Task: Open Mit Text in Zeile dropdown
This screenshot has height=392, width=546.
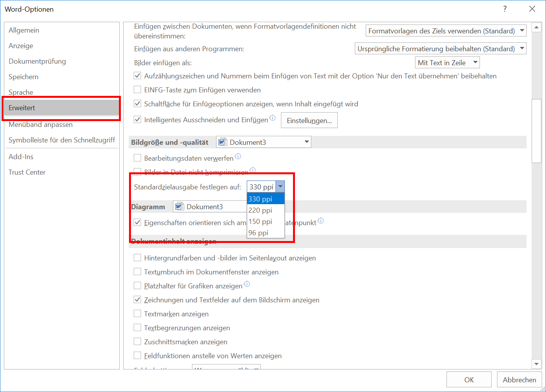Action: [x=447, y=62]
